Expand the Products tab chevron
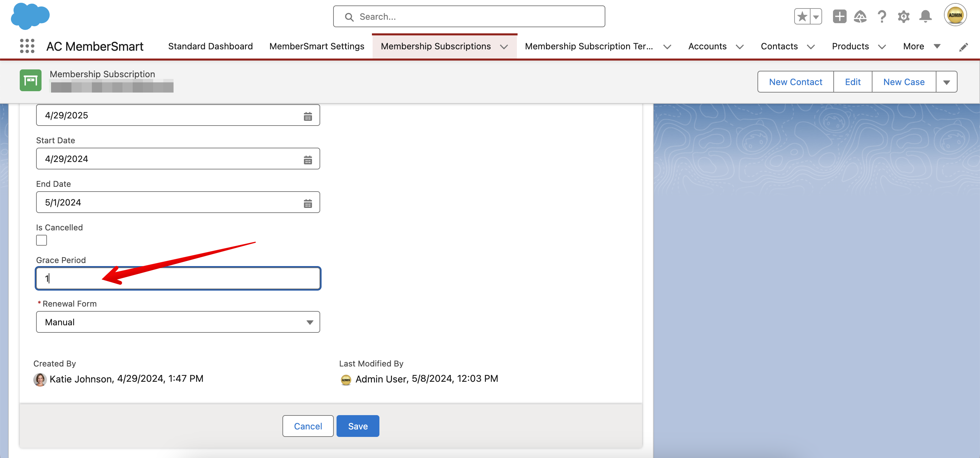 point(881,46)
